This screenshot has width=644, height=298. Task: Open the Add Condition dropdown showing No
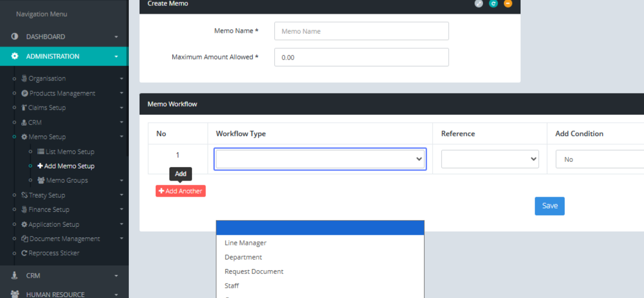pos(599,159)
